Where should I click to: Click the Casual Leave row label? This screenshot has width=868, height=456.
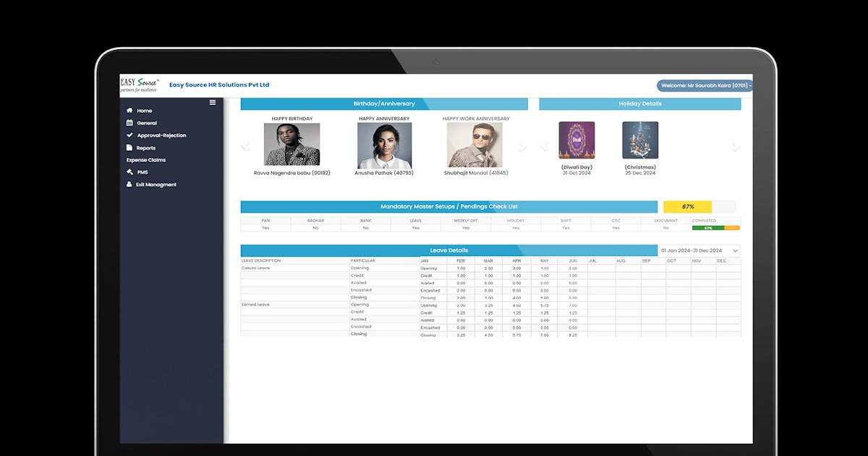point(255,269)
